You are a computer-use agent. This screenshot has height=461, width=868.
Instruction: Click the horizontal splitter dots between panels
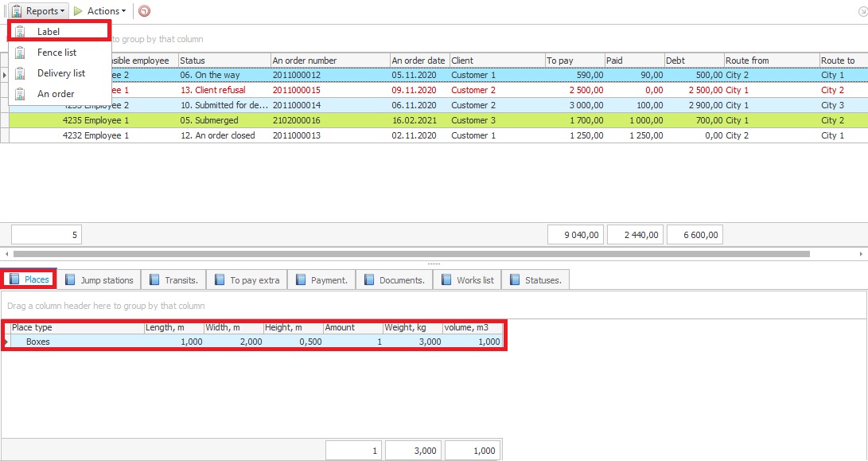(434, 264)
